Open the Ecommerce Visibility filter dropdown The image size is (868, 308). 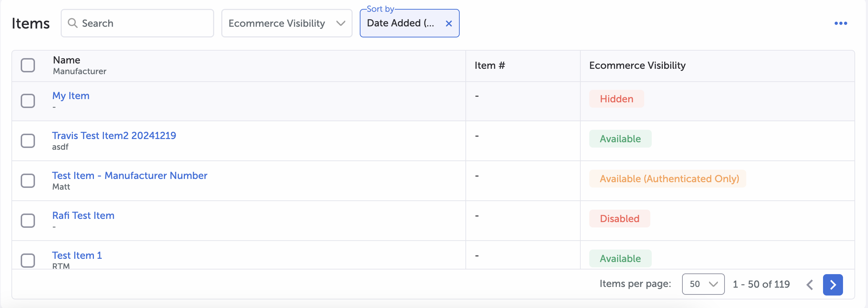287,24
